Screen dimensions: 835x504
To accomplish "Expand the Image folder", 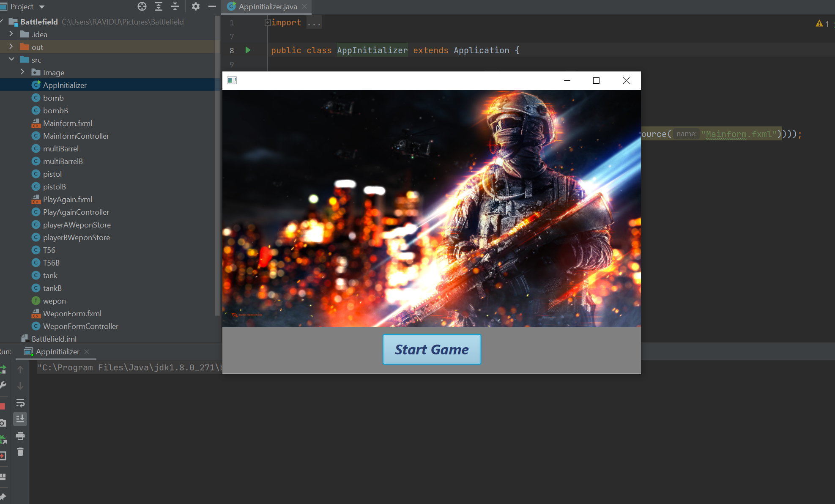I will click(x=22, y=72).
